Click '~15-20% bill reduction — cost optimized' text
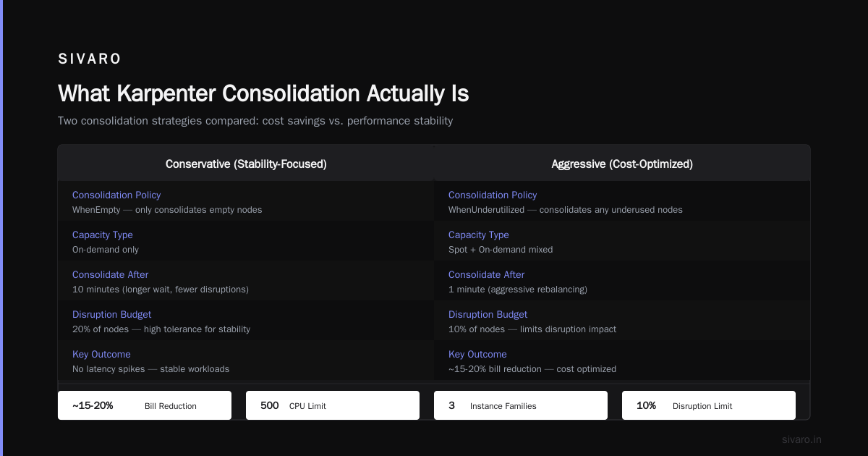 click(x=532, y=369)
